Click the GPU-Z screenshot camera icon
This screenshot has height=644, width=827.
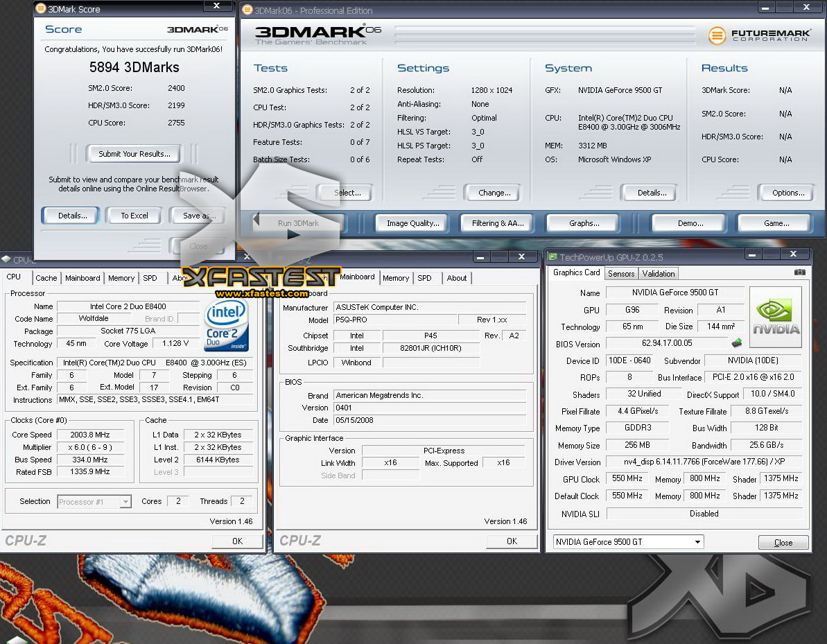tap(799, 272)
